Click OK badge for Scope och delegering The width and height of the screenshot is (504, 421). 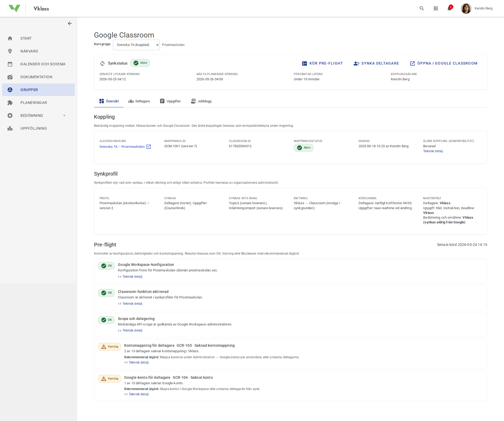[106, 320]
